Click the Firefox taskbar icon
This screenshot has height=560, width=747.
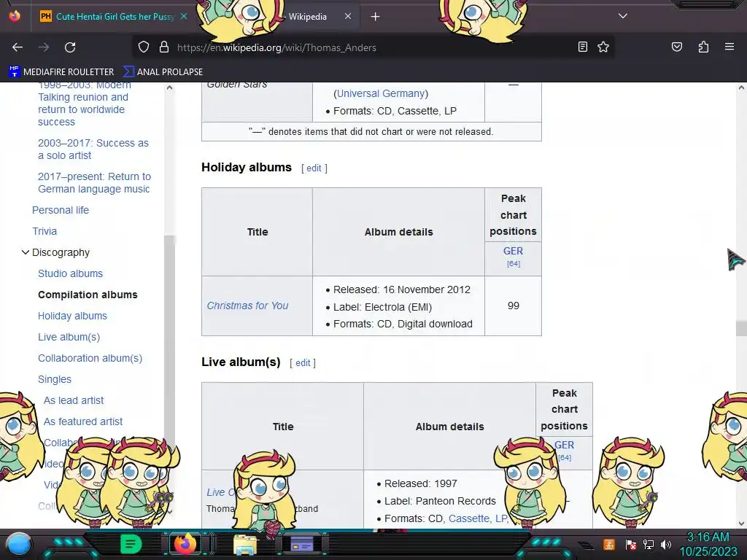coord(185,544)
